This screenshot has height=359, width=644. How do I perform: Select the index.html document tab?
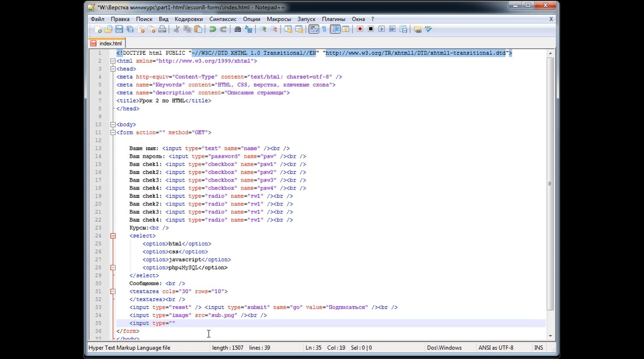pos(107,43)
